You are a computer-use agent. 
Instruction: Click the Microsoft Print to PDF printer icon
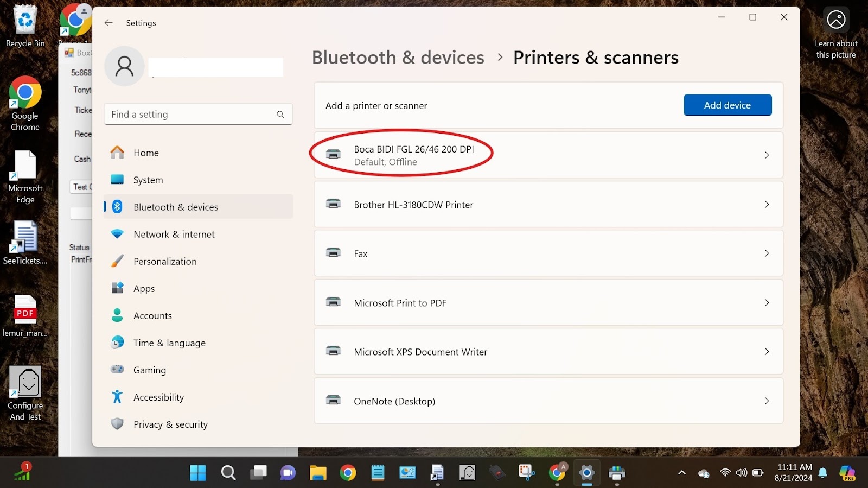(x=333, y=302)
